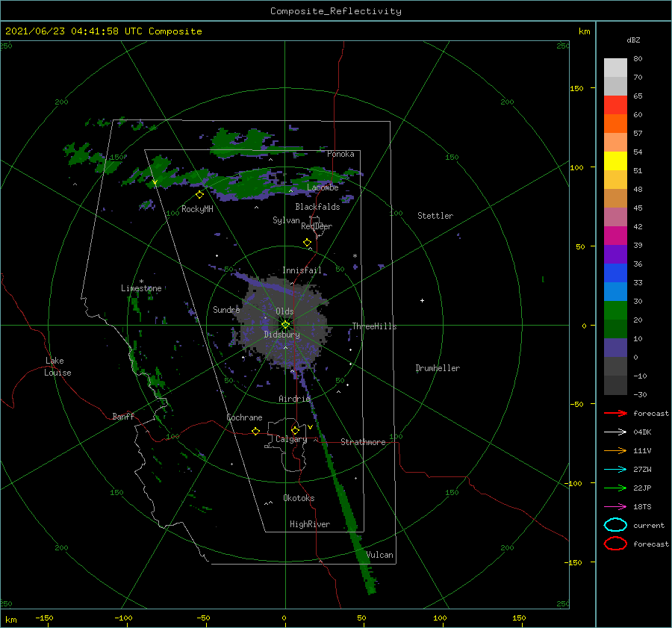672x628 pixels.
Task: Click the 150 value on right axis
Action: pyautogui.click(x=576, y=88)
